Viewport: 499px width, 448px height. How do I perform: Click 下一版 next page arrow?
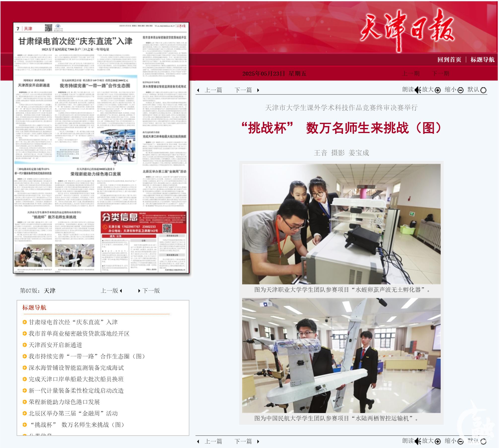tap(139, 291)
